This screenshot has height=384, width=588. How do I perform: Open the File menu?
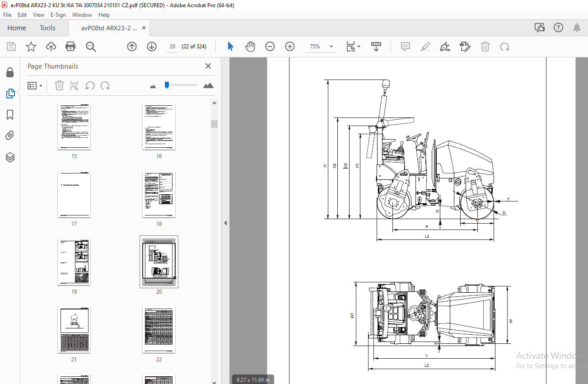coord(7,14)
